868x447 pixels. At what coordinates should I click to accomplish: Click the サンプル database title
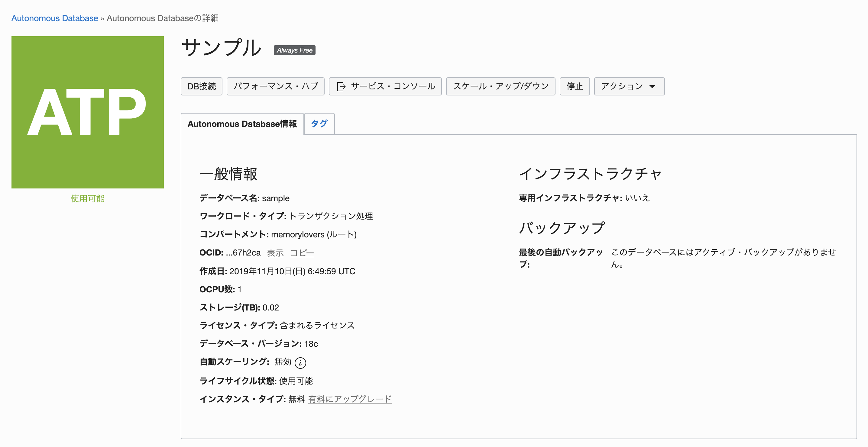tap(221, 47)
